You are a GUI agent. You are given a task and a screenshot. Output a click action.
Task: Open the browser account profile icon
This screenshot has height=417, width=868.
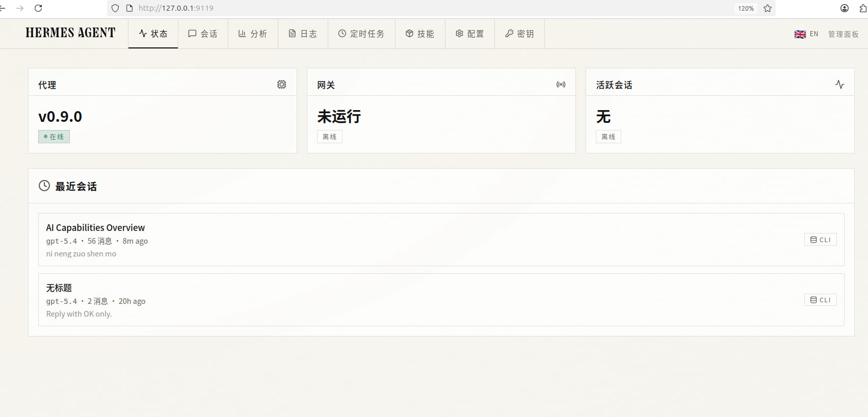coord(845,8)
